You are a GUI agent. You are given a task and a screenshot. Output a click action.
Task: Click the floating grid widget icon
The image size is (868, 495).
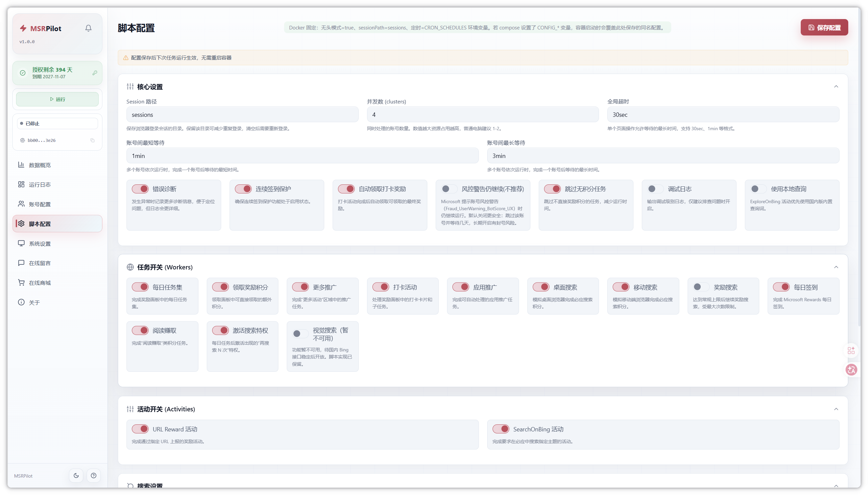[851, 350]
